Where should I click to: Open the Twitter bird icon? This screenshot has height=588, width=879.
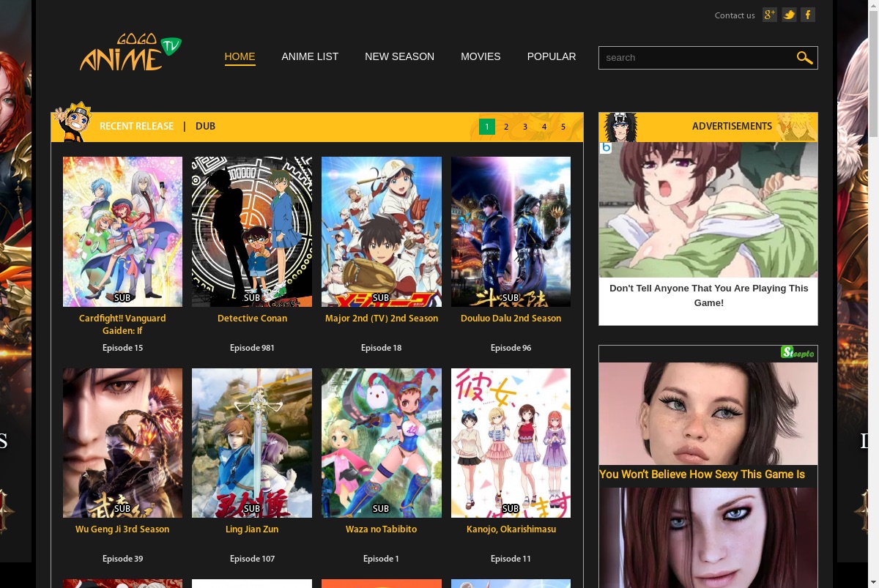[789, 15]
